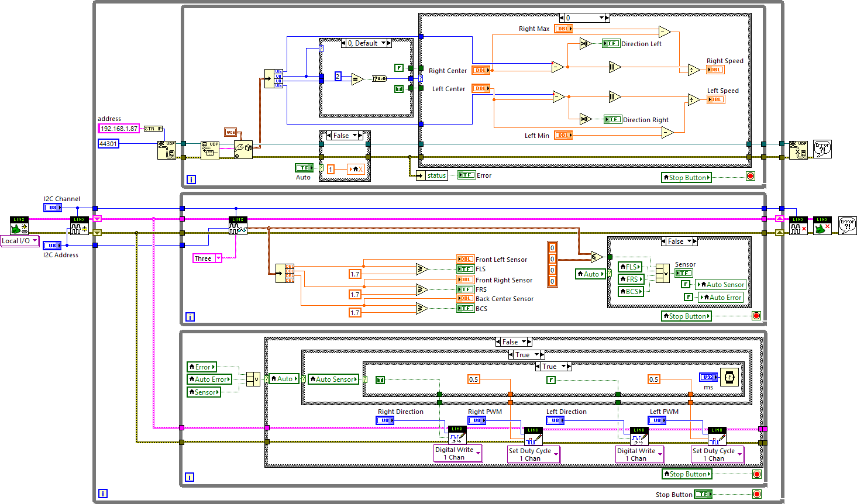
Task: Click the Sensor TF indicator
Action: point(683,273)
